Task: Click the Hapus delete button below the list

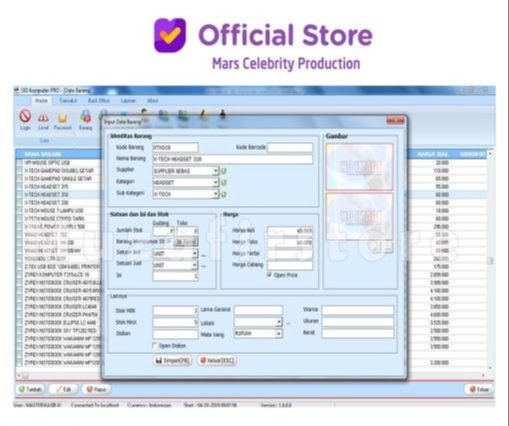Action: coord(96,389)
